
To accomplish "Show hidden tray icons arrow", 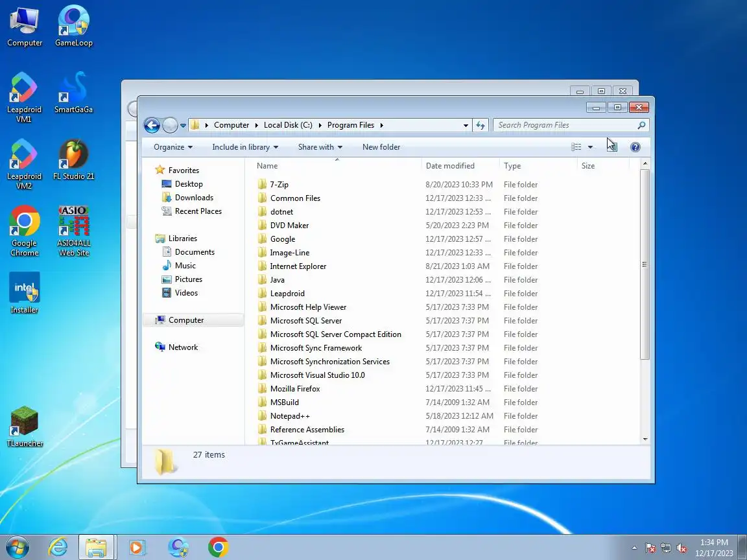I will [x=634, y=548].
